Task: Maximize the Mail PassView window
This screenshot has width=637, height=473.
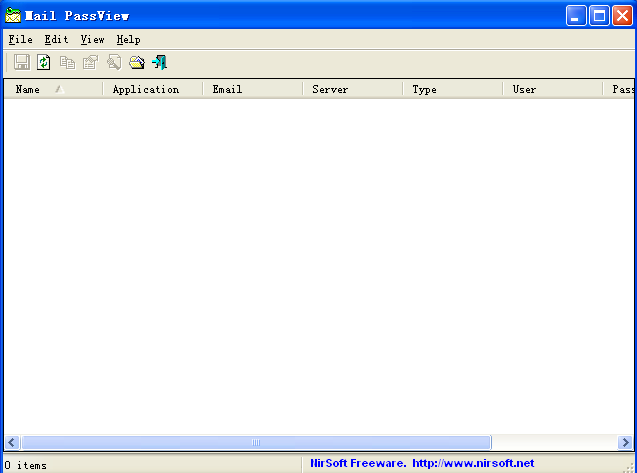Action: (599, 16)
